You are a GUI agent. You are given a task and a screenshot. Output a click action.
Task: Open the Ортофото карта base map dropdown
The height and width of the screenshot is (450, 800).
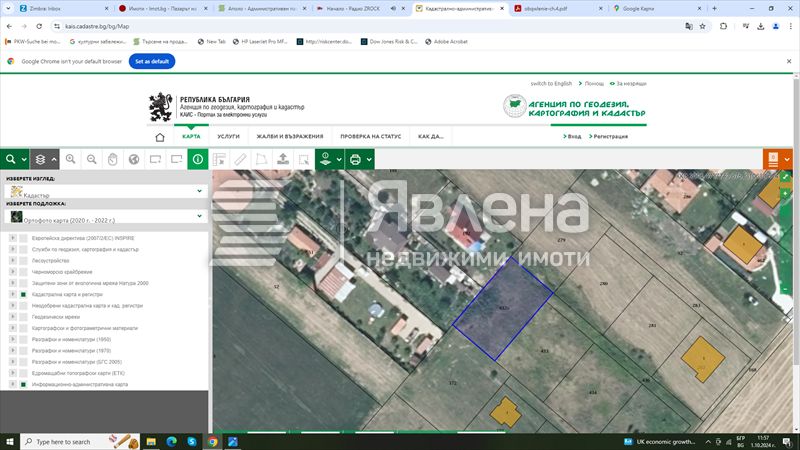(x=106, y=217)
